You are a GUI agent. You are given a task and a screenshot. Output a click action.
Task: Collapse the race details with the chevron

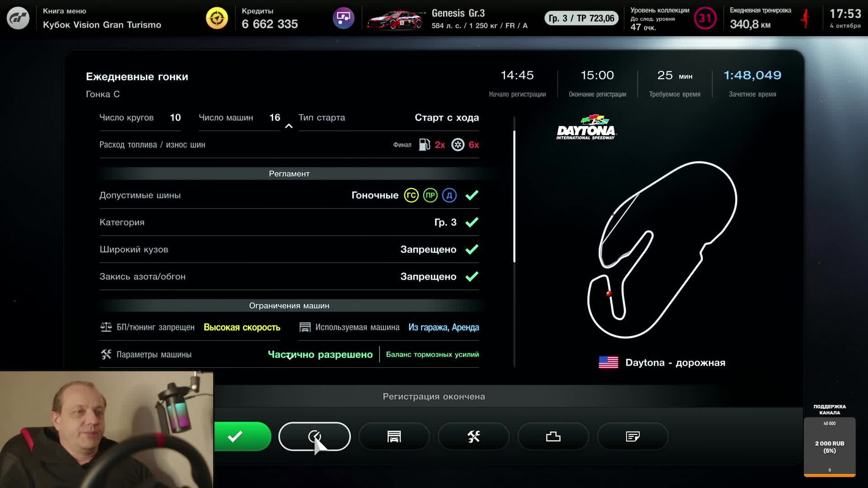pyautogui.click(x=289, y=126)
